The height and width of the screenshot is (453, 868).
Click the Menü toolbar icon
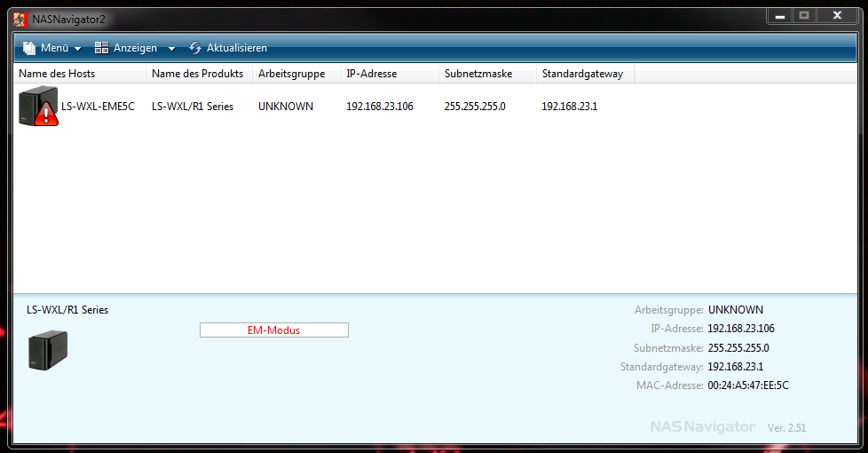click(x=28, y=48)
